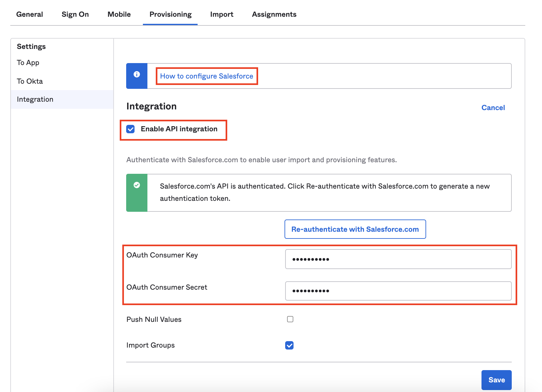This screenshot has height=392, width=542.
Task: Open the Import tab
Action: [221, 14]
